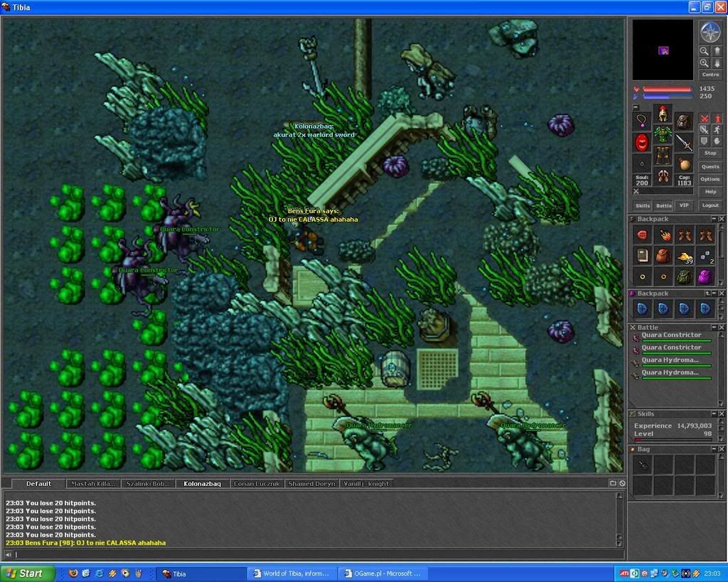The image size is (728, 582).
Task: Toggle the VIP list window
Action: (684, 205)
